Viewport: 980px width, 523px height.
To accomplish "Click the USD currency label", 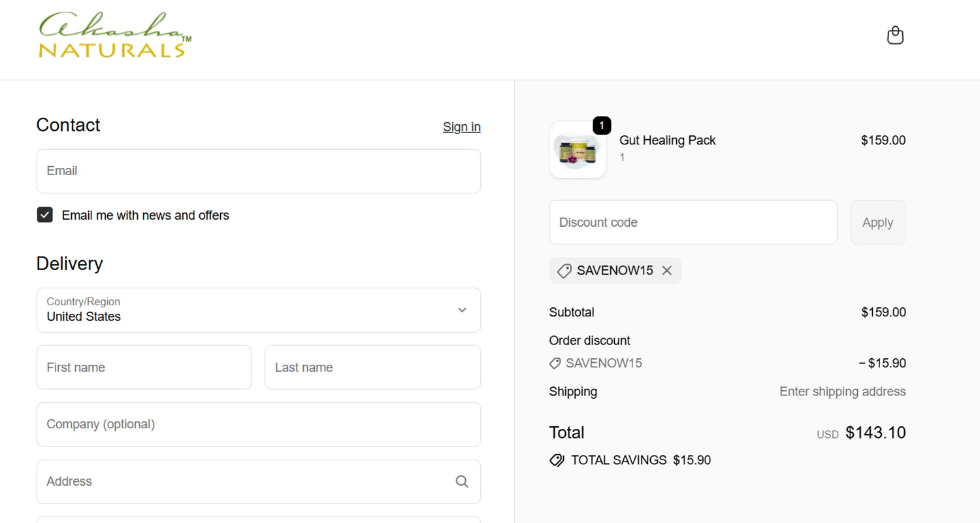I will point(828,435).
